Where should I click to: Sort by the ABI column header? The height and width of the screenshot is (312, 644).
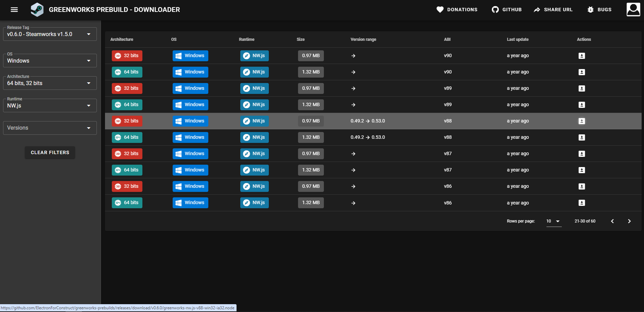(447, 39)
